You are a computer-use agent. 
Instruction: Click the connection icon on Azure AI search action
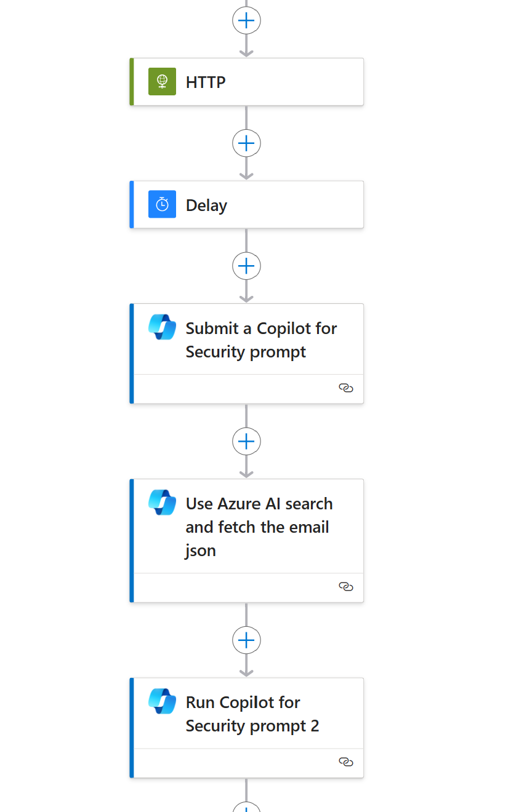coord(346,587)
